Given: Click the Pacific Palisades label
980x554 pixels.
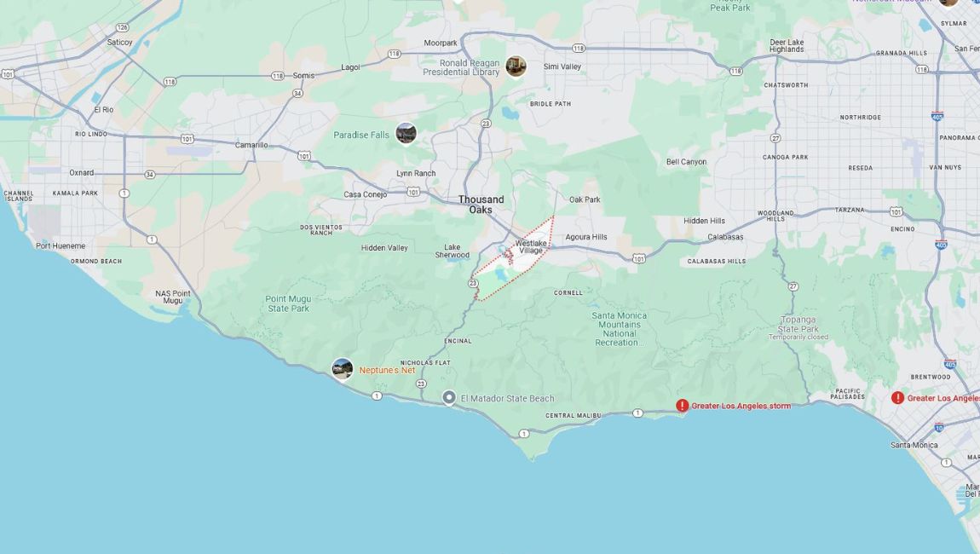Looking at the screenshot, I should (848, 394).
